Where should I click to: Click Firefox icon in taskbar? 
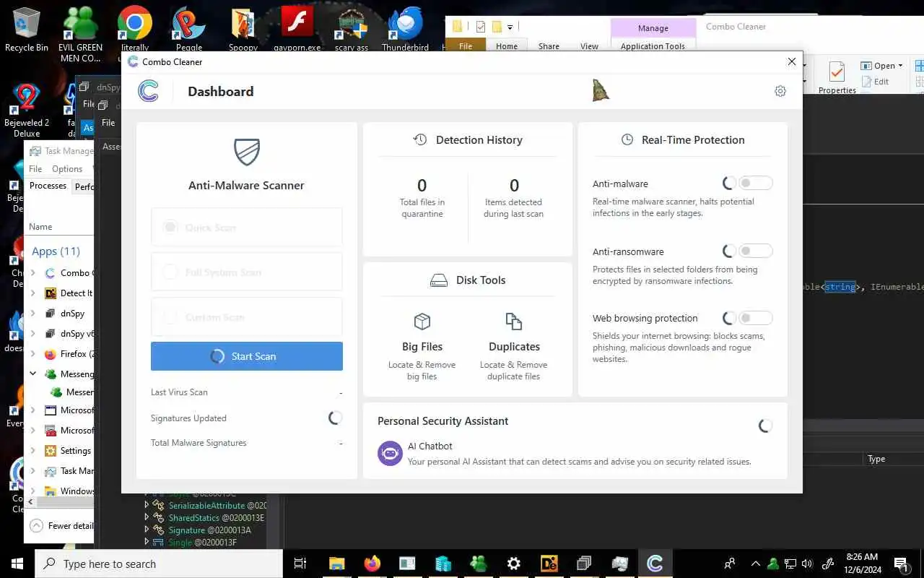click(x=372, y=564)
